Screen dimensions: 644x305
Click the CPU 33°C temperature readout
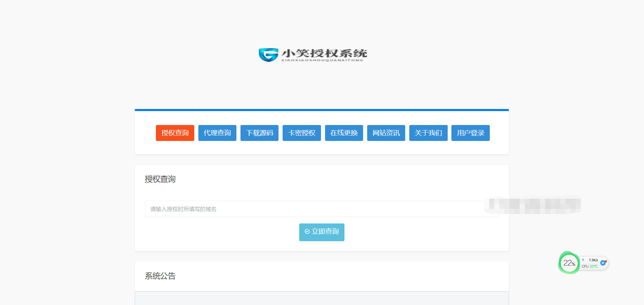tap(590, 266)
